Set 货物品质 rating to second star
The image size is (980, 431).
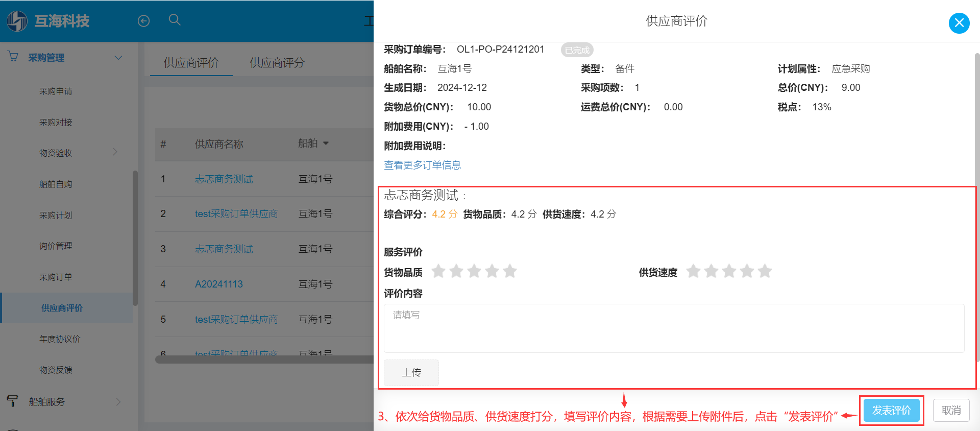click(x=456, y=271)
